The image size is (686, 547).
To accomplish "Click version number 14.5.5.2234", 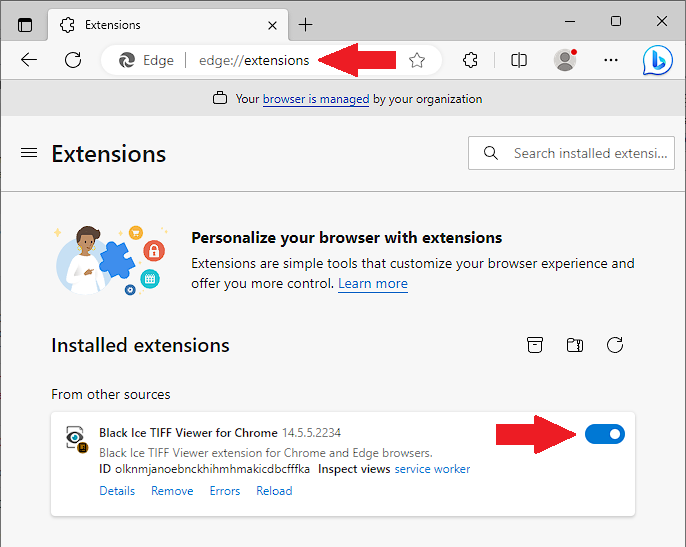I will (x=312, y=433).
